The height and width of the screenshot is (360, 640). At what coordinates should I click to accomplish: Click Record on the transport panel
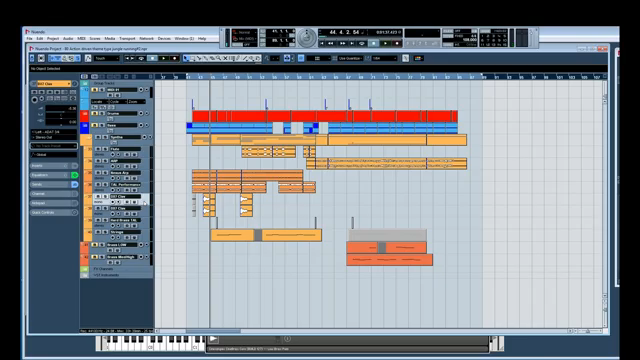point(397,43)
